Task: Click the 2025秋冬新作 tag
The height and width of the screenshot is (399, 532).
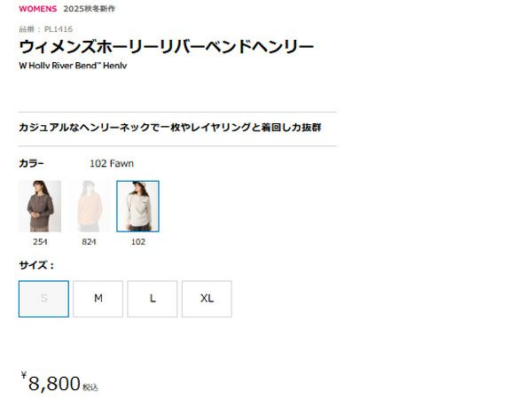Action: (90, 9)
